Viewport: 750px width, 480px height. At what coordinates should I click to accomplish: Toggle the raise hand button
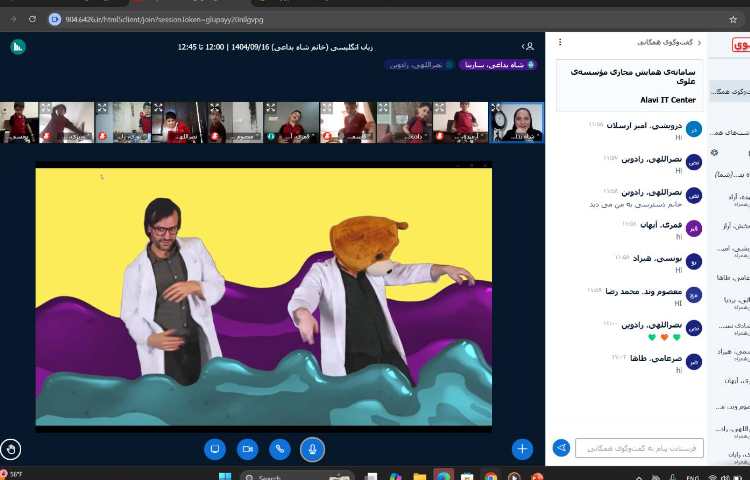coord(11,449)
